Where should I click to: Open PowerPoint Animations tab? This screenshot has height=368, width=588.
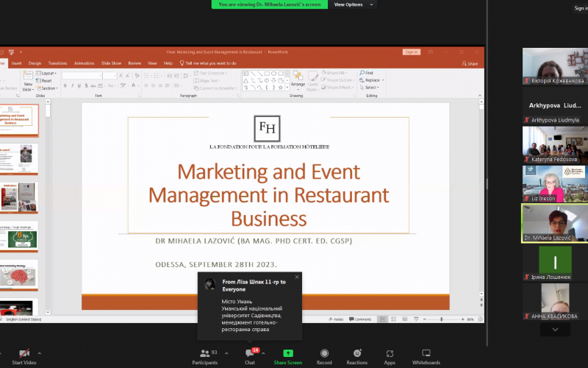(x=84, y=63)
